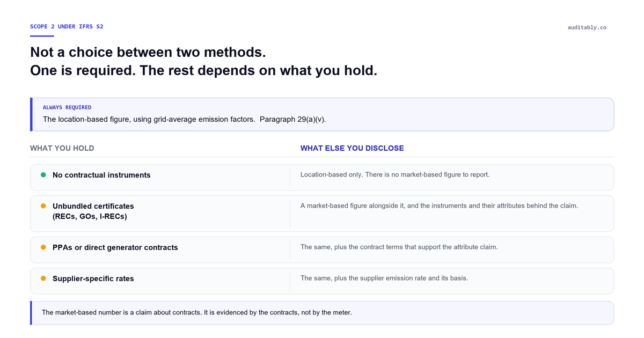Select the 'Supplier-specific rates' row title
Viewport: 644px width, 338px height.
(x=93, y=278)
